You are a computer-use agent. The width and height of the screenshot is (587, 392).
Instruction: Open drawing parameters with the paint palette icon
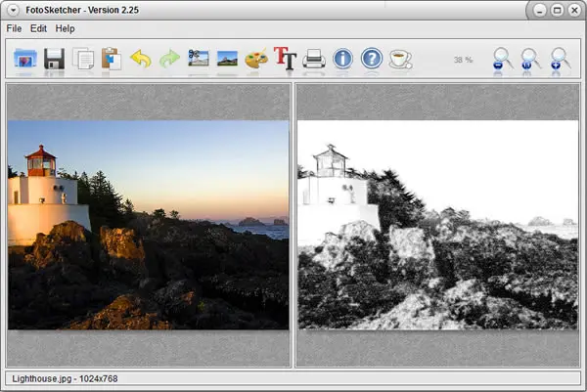pyautogui.click(x=256, y=59)
